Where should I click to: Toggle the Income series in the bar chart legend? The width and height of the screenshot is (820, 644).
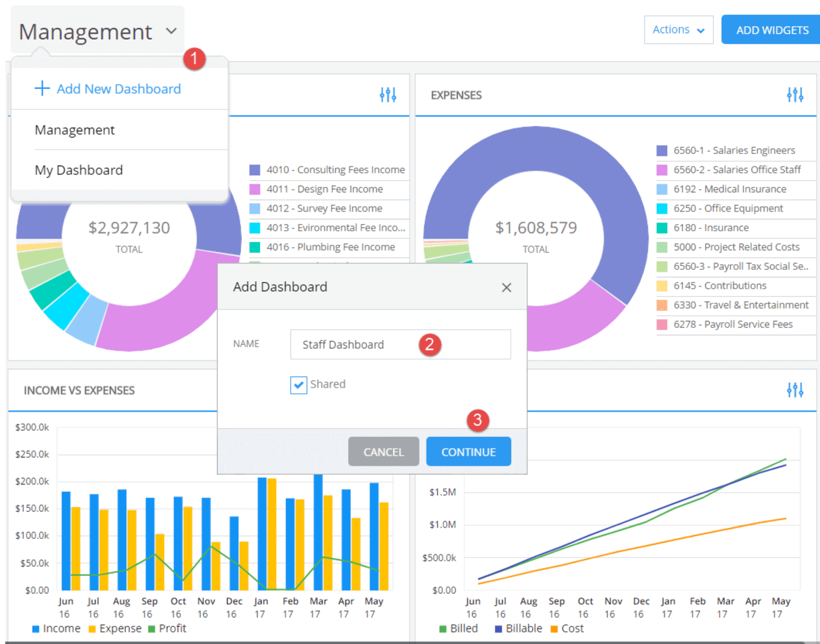(57, 628)
